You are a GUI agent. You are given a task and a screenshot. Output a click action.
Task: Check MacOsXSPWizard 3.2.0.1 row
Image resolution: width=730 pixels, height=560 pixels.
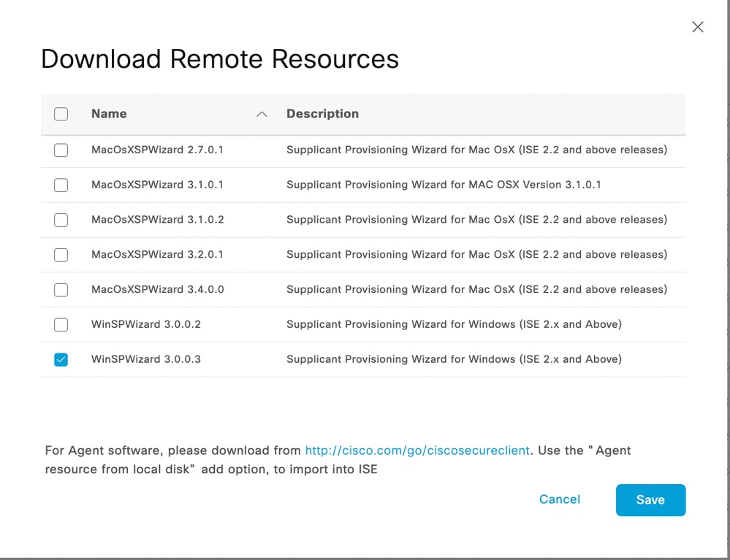(61, 255)
